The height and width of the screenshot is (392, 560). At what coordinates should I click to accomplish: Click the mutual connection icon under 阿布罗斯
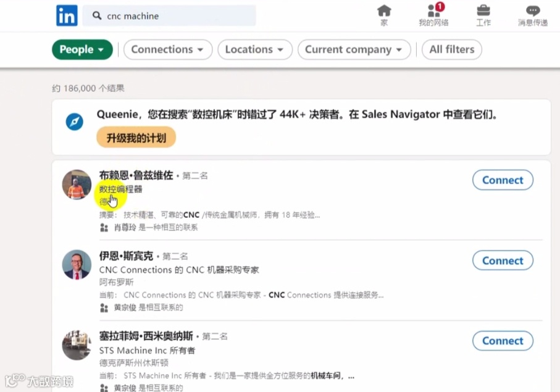(x=104, y=308)
